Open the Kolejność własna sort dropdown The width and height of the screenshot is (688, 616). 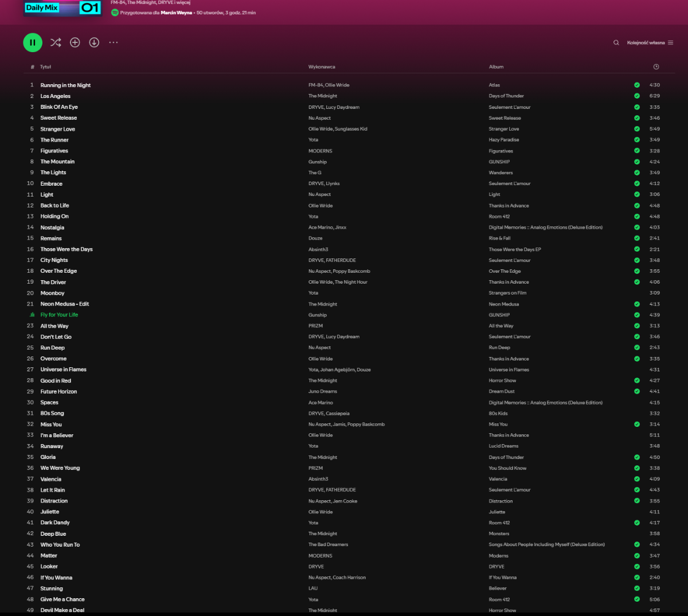(650, 42)
